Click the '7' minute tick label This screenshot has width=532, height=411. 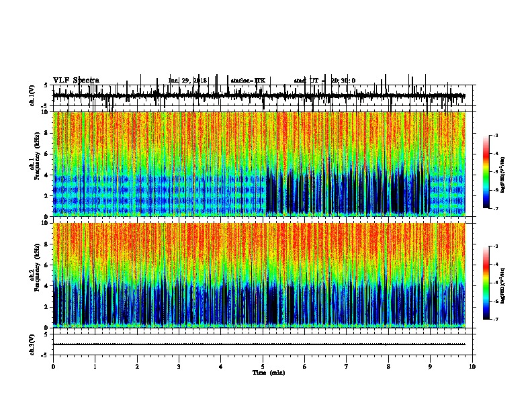(347, 367)
